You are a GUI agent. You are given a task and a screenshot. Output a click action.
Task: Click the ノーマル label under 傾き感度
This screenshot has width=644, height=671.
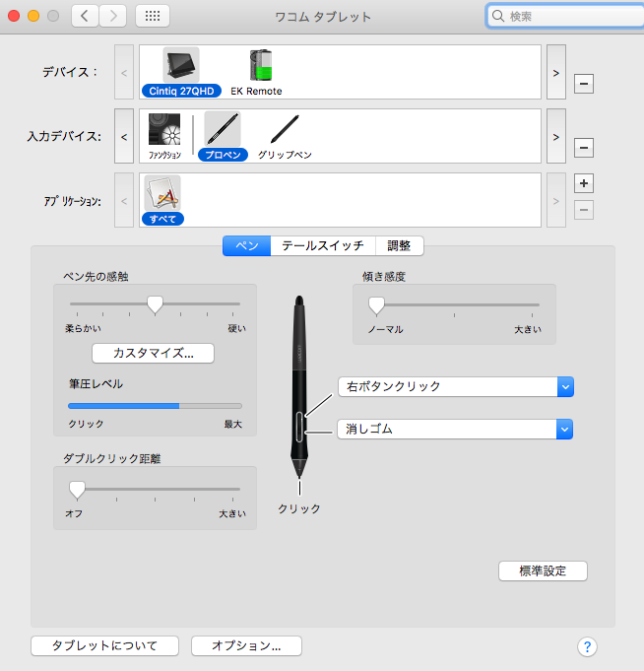(385, 329)
